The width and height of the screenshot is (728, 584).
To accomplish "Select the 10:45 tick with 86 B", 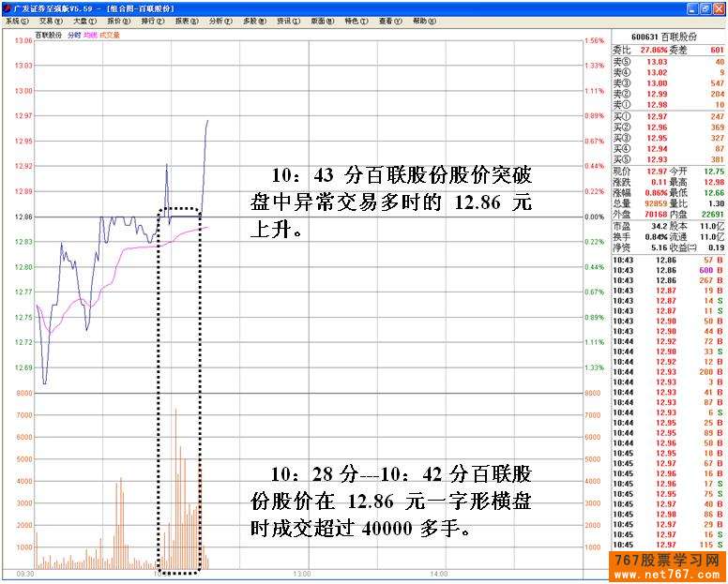I will pyautogui.click(x=669, y=514).
